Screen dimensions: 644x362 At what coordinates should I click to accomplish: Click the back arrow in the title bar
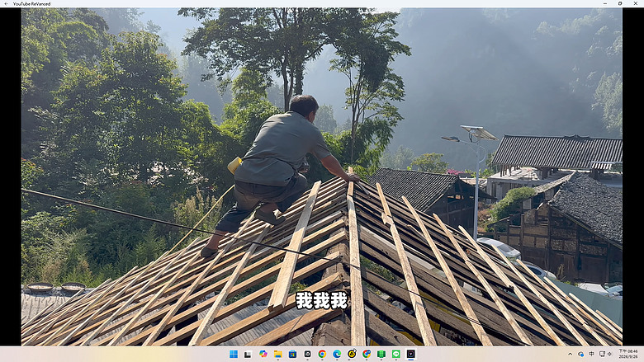(6, 3)
